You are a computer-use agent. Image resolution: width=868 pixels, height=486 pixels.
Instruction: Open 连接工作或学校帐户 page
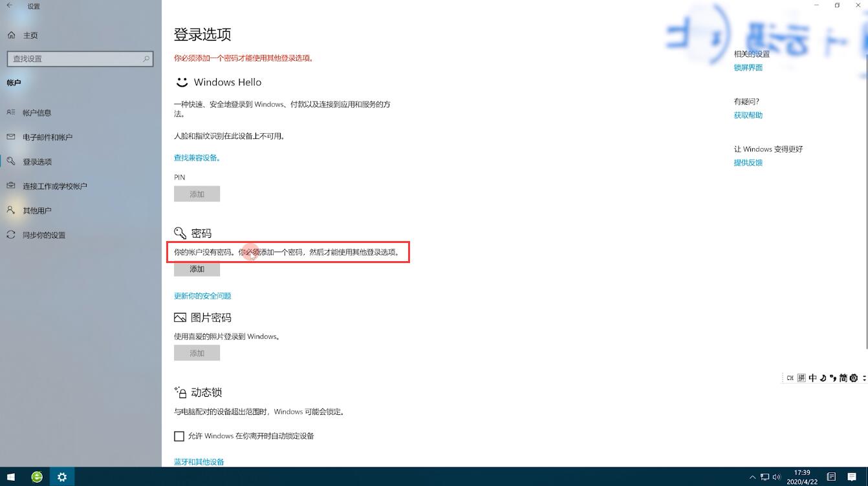(x=54, y=186)
